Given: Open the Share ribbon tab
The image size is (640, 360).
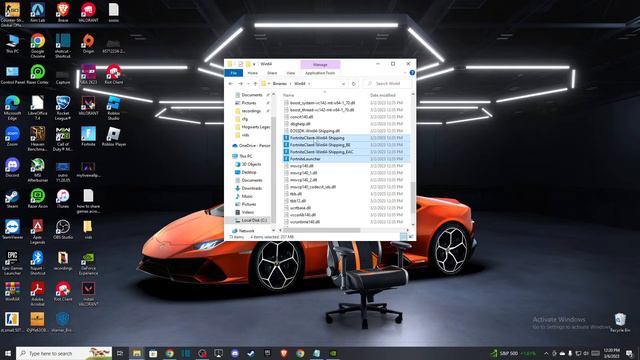Looking at the screenshot, I should point(272,73).
